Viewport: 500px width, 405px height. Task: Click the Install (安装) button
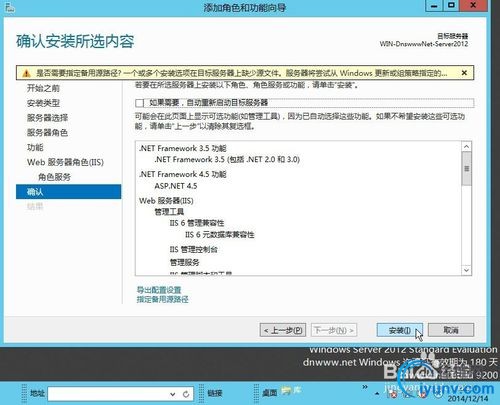tap(399, 330)
